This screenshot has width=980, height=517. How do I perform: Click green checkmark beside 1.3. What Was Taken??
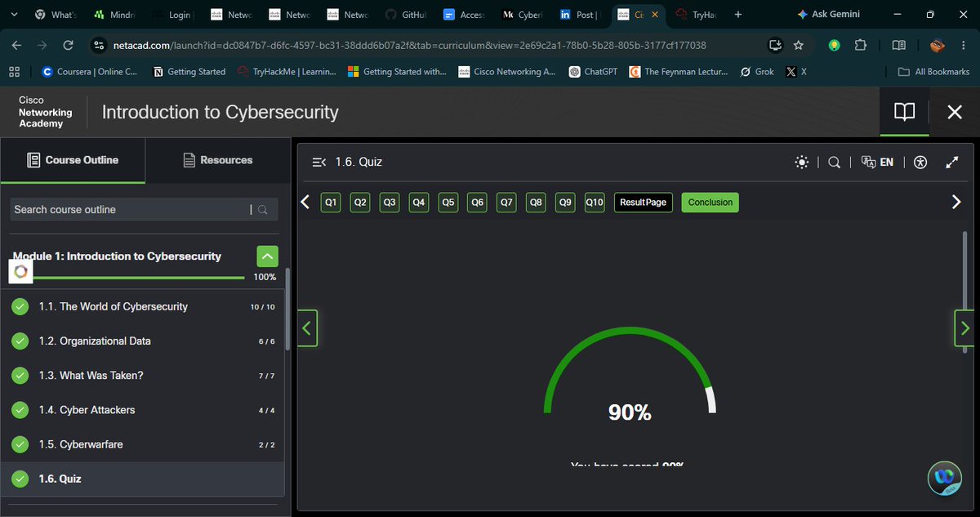click(x=20, y=376)
